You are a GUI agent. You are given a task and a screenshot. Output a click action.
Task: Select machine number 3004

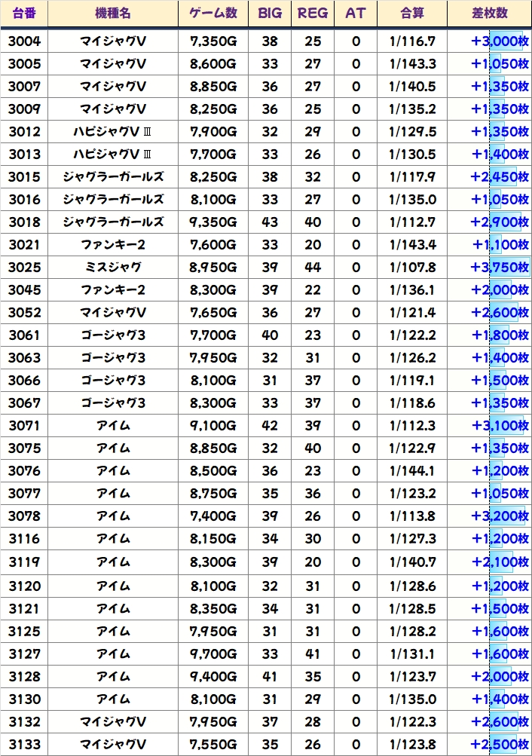click(24, 41)
